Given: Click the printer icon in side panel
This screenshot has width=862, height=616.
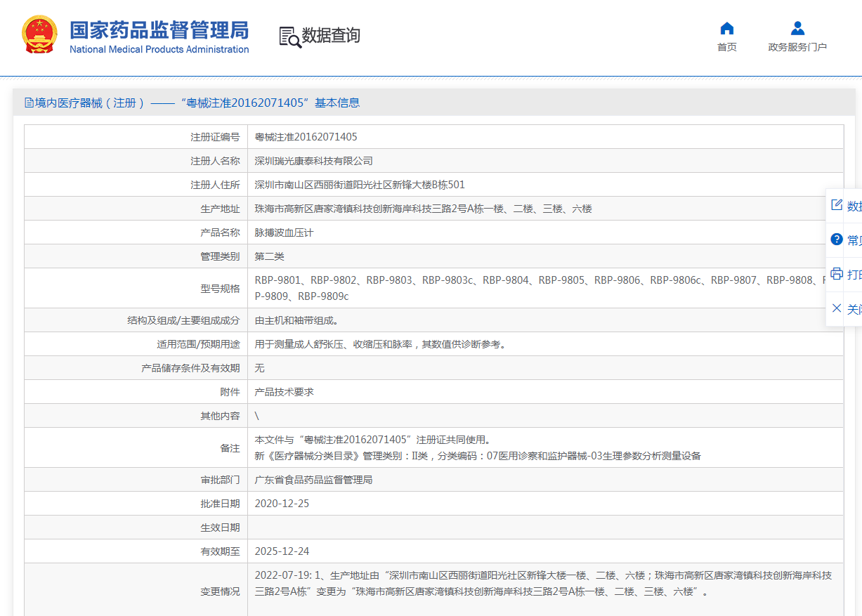Looking at the screenshot, I should pyautogui.click(x=836, y=274).
